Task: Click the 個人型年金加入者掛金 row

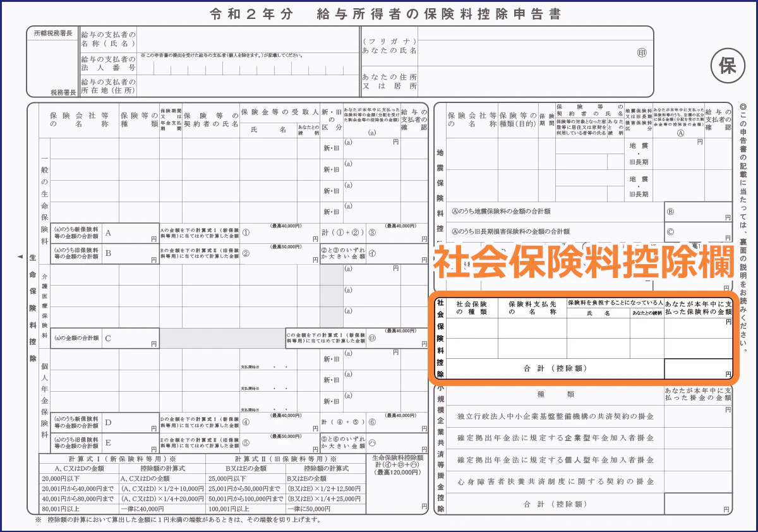Action: click(x=590, y=460)
